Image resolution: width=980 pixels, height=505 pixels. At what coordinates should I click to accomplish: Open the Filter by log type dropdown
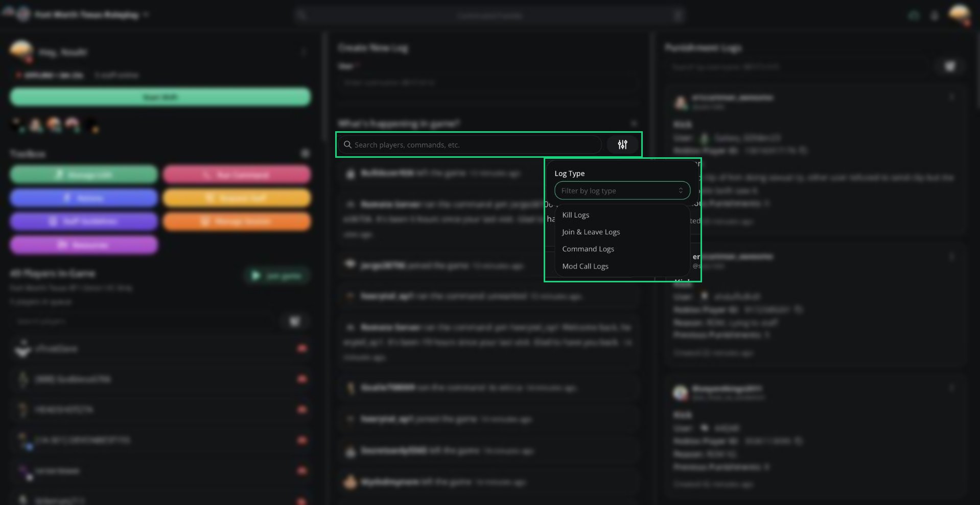tap(622, 190)
